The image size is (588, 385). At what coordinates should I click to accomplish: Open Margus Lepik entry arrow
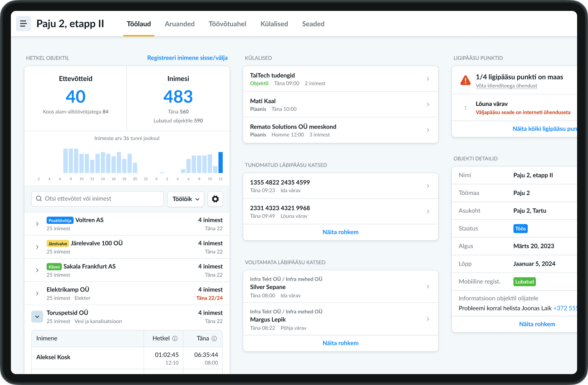(428, 319)
